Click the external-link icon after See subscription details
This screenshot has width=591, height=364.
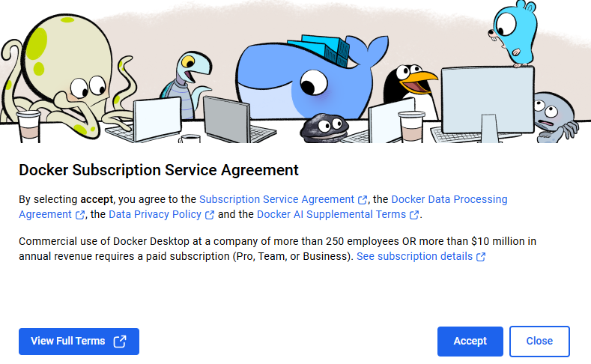(x=481, y=257)
